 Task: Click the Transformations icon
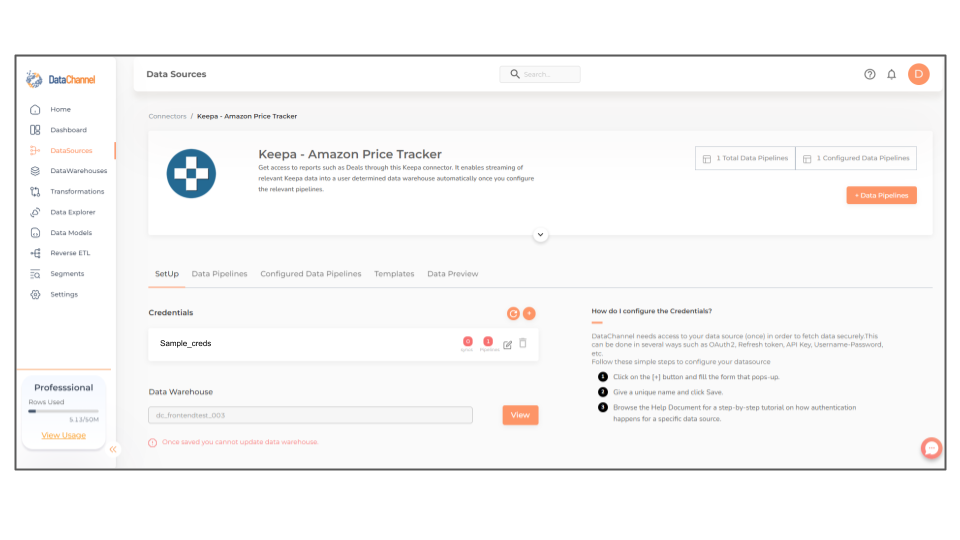pos(35,192)
